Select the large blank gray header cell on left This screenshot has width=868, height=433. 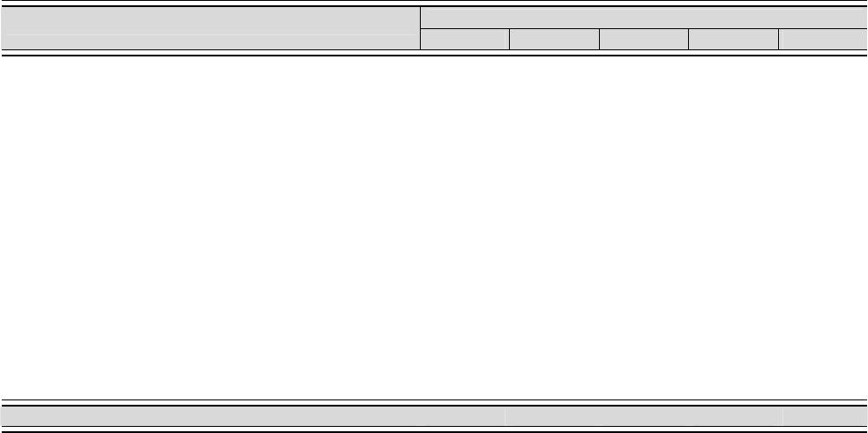[x=210, y=28]
